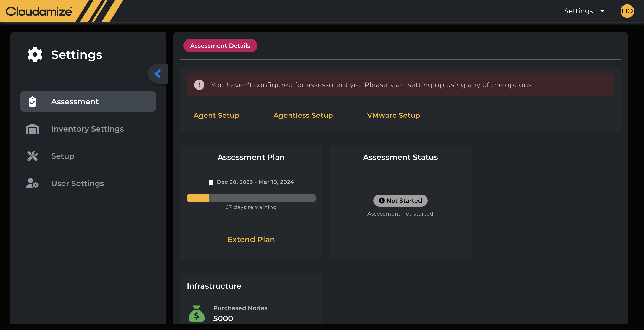This screenshot has height=330, width=644.
Task: Click the Settings label in top bar
Action: click(x=579, y=11)
